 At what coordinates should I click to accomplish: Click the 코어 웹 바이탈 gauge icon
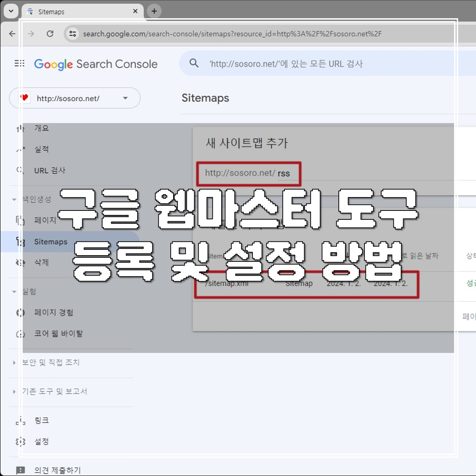pos(20,334)
